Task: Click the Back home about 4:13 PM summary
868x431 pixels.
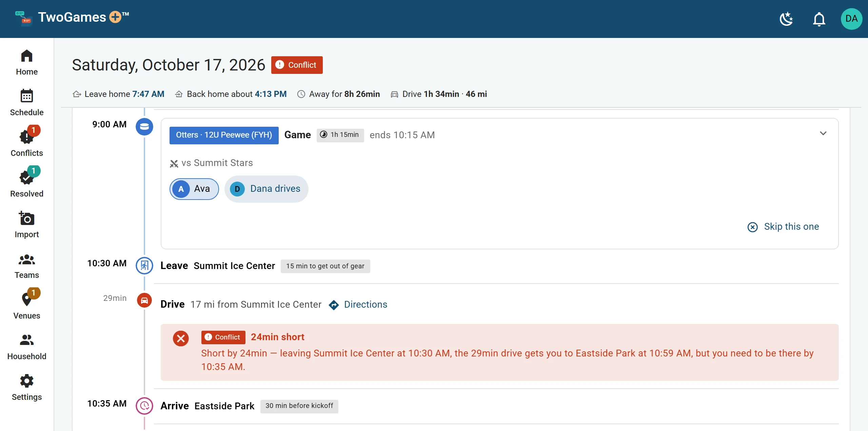Action: (231, 94)
